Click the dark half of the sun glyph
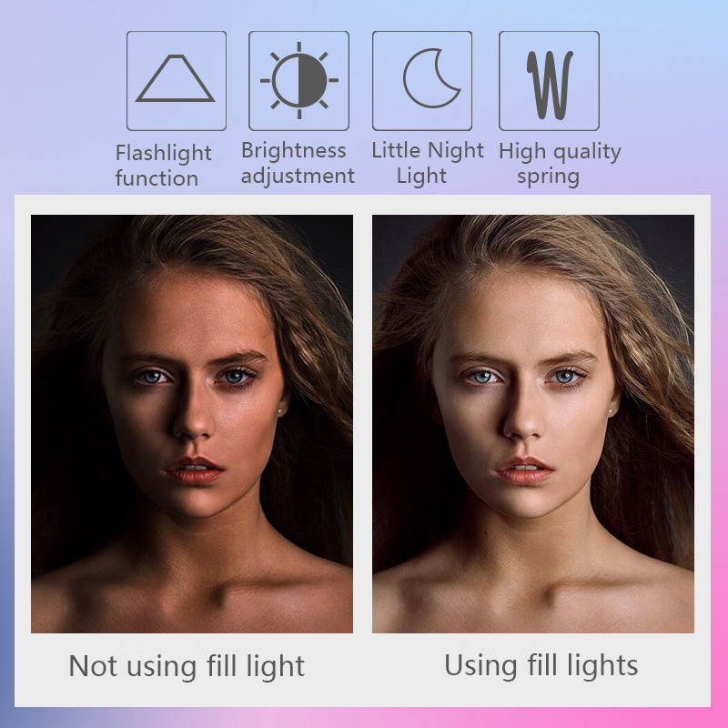 click(312, 80)
